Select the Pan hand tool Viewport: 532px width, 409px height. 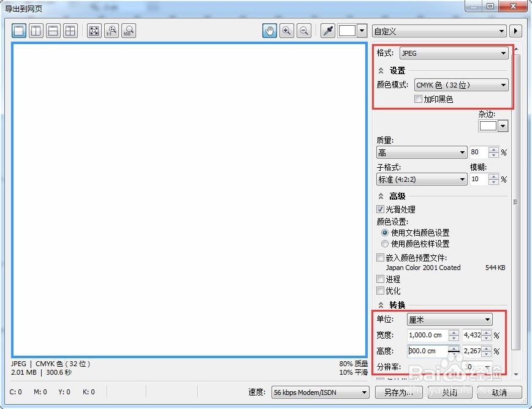click(x=270, y=31)
